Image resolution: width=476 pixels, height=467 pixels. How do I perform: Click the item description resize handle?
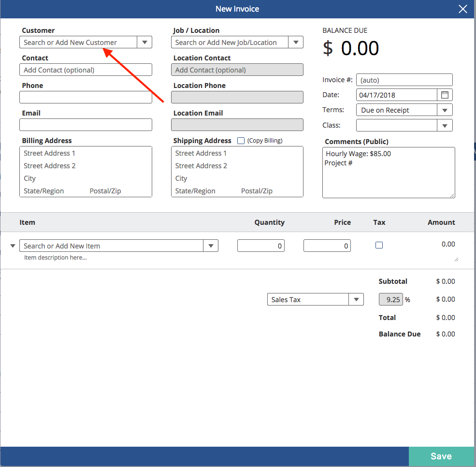(x=456, y=259)
